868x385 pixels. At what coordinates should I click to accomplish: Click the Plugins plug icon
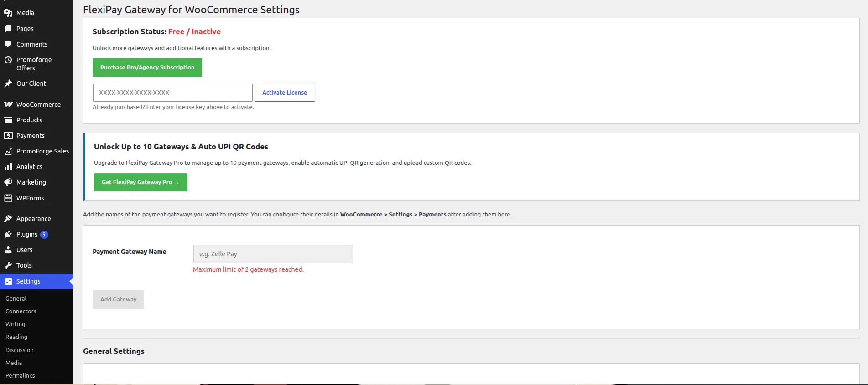8,234
